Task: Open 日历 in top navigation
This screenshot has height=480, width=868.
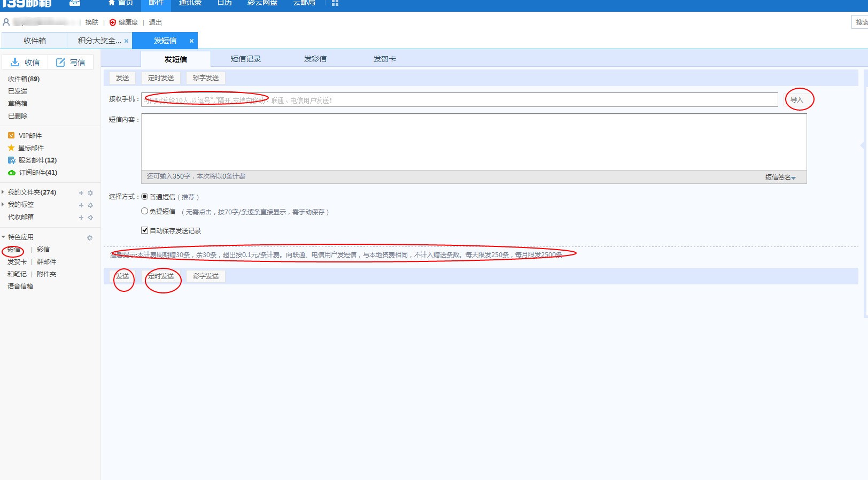Action: 224,3
